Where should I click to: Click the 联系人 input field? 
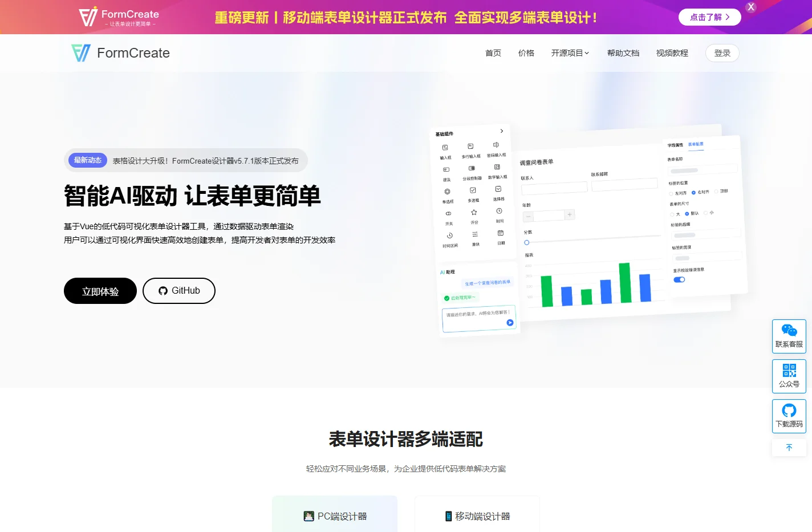pos(554,188)
